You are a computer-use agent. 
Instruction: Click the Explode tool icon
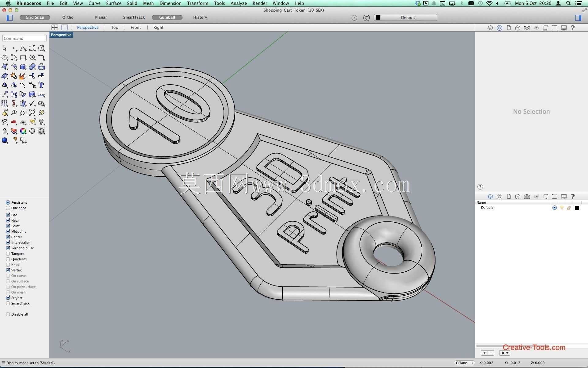click(x=23, y=76)
